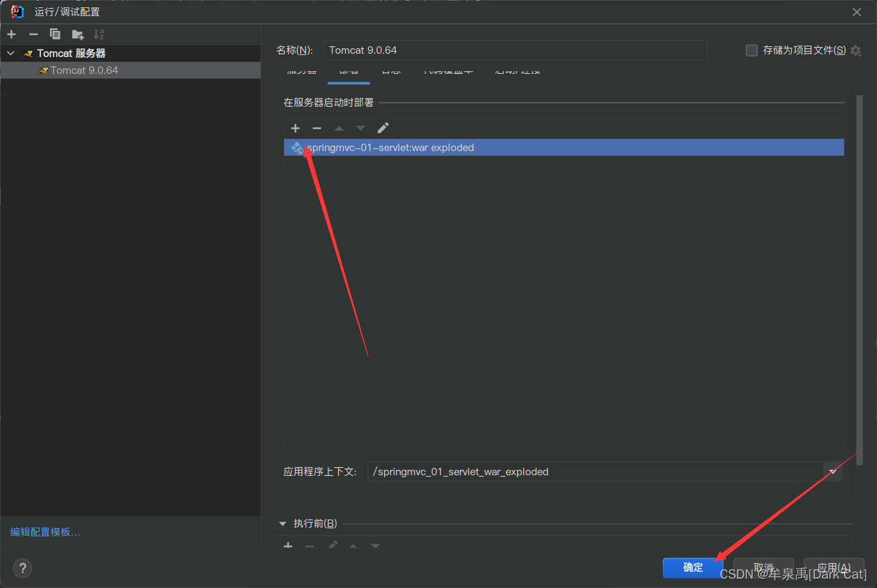Open 编辑配置模板... link
Viewport: 877px width, 588px height.
click(45, 532)
